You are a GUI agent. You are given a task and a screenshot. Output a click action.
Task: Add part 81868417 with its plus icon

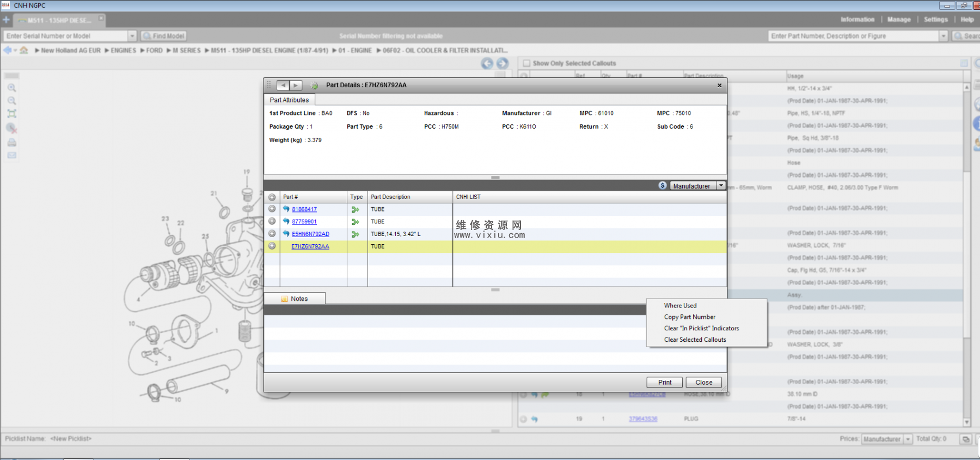click(x=272, y=209)
